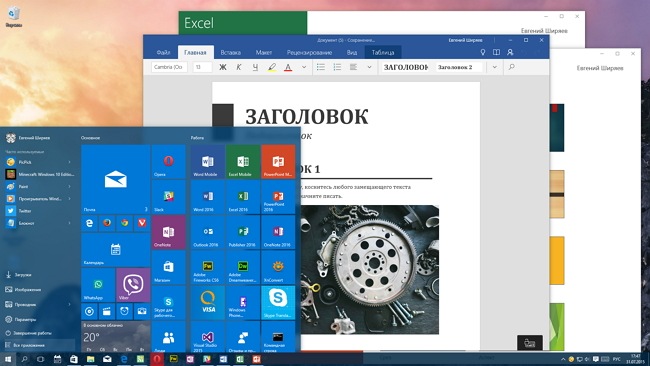Open the Рецензирование tab

click(x=309, y=53)
